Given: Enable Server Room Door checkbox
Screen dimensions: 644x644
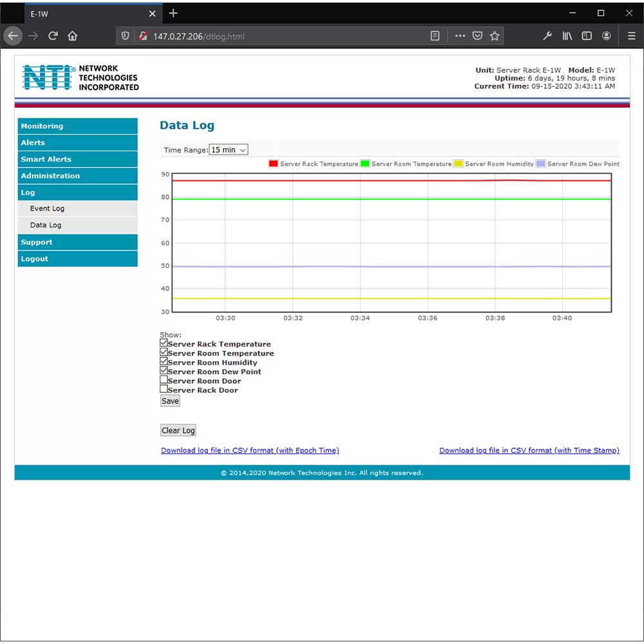Looking at the screenshot, I should [x=164, y=380].
